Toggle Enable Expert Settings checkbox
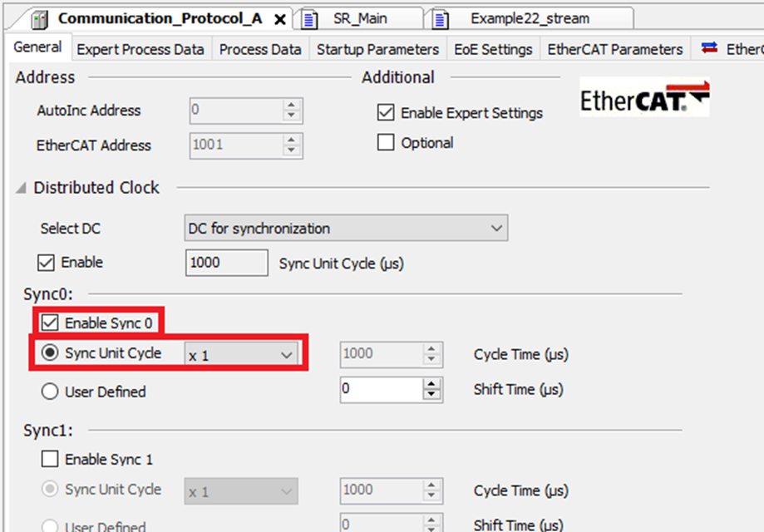The height and width of the screenshot is (532, 764). pos(386,112)
